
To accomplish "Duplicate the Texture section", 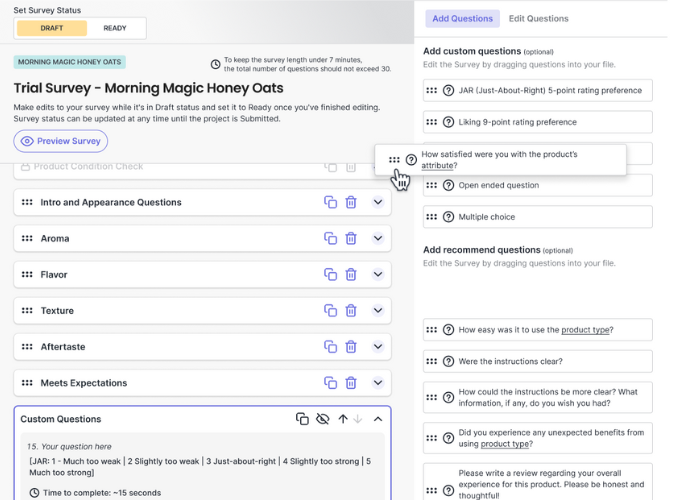I will click(330, 311).
